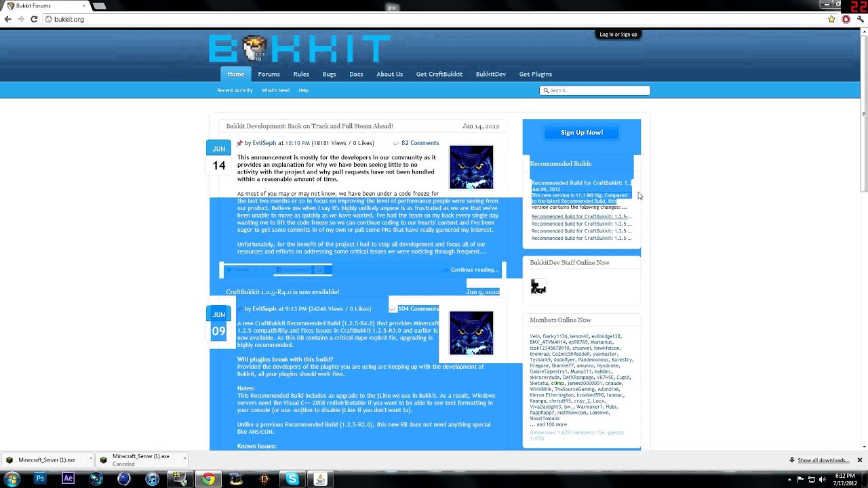Viewport: 868px width, 488px height.
Task: Open the Bugs nav tab
Action: [x=329, y=74]
